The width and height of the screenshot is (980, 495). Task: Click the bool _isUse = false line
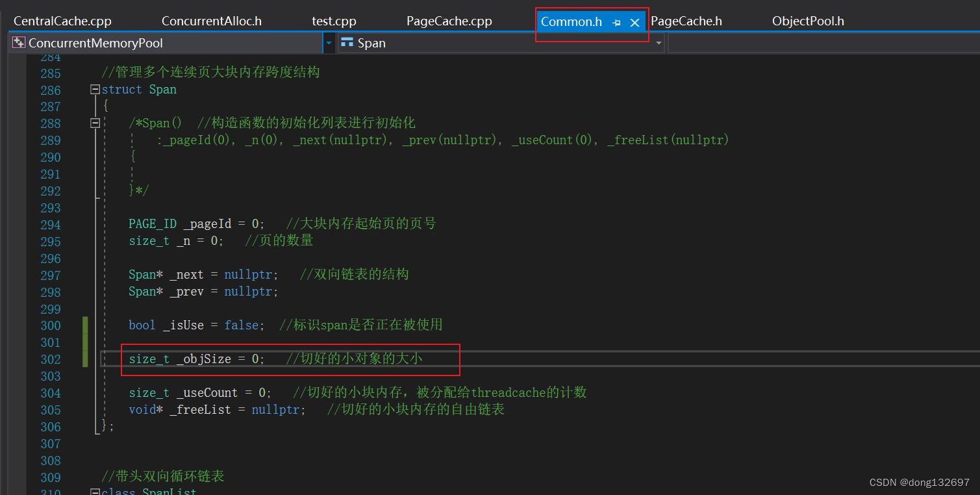[x=196, y=325]
